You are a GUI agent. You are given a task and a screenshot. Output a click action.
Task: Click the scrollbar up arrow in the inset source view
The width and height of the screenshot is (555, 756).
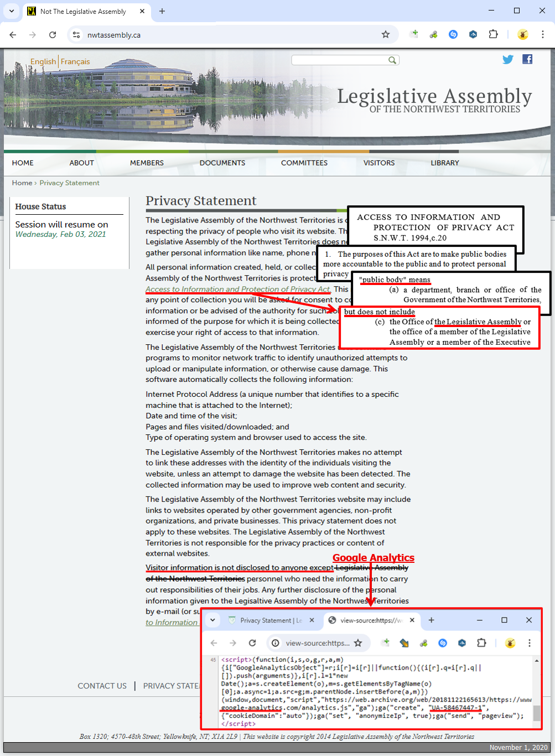click(536, 660)
